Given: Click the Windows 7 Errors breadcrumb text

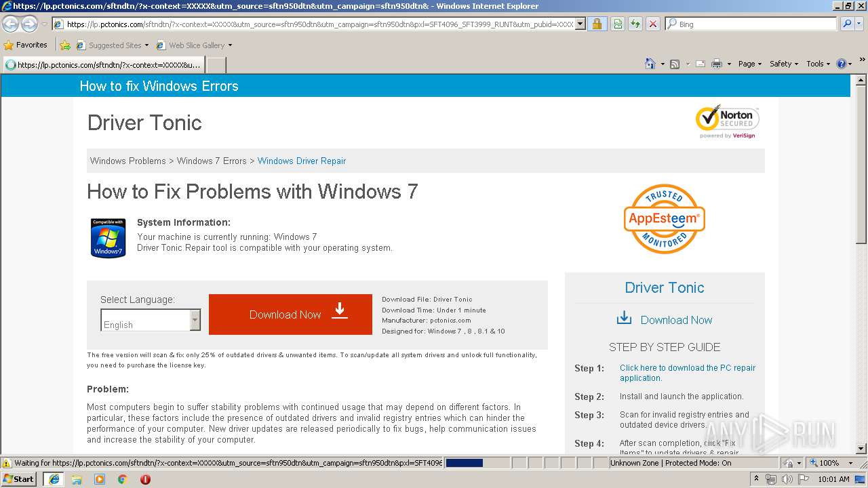Looking at the screenshot, I should click(212, 161).
